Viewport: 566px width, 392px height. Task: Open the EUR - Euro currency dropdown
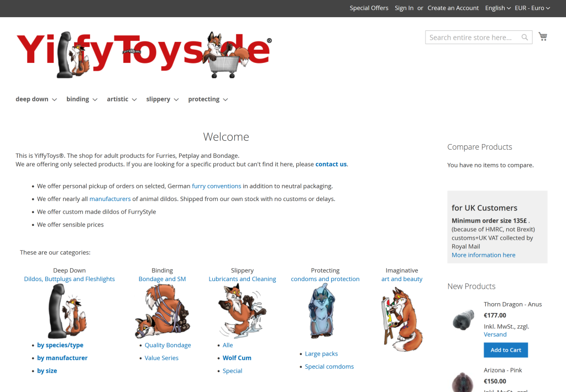(x=532, y=8)
